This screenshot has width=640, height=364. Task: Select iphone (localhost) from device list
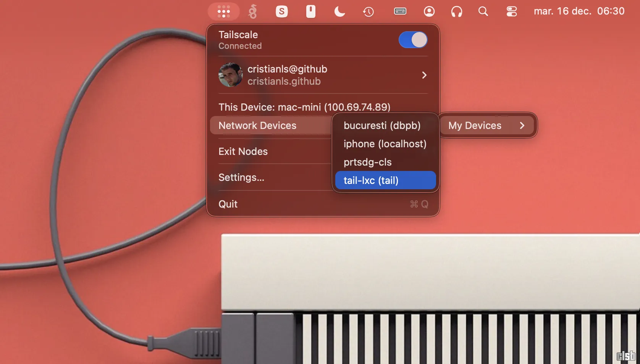385,144
